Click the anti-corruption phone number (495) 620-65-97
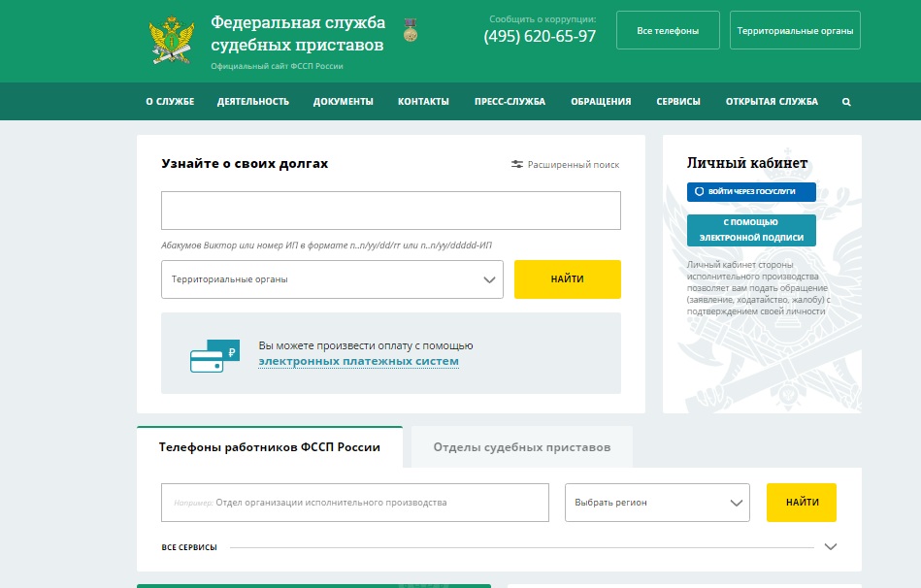 (x=540, y=37)
